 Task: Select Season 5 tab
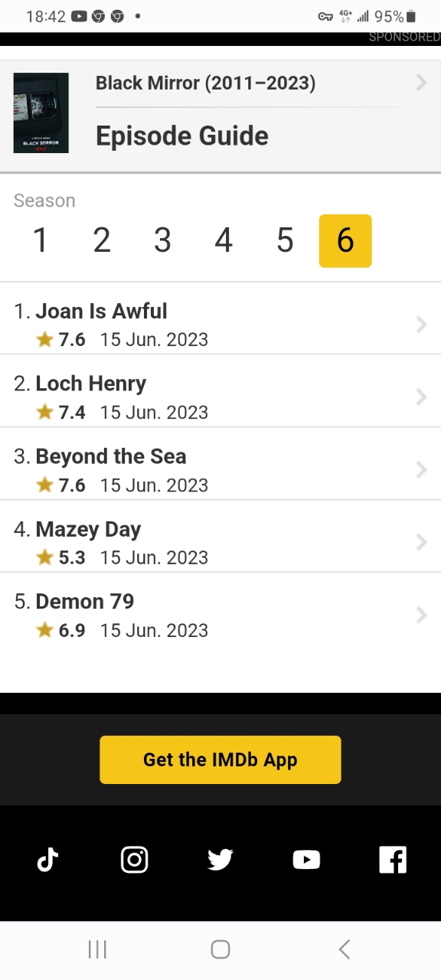285,241
